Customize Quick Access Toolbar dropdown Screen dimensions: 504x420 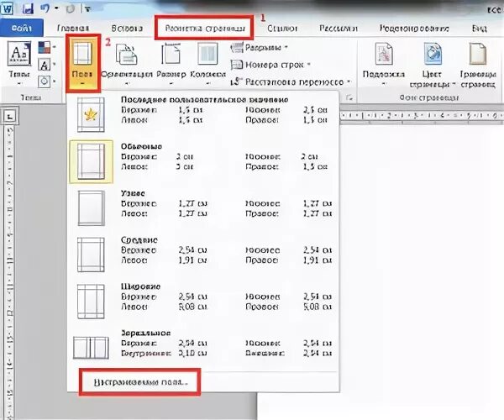point(87,9)
